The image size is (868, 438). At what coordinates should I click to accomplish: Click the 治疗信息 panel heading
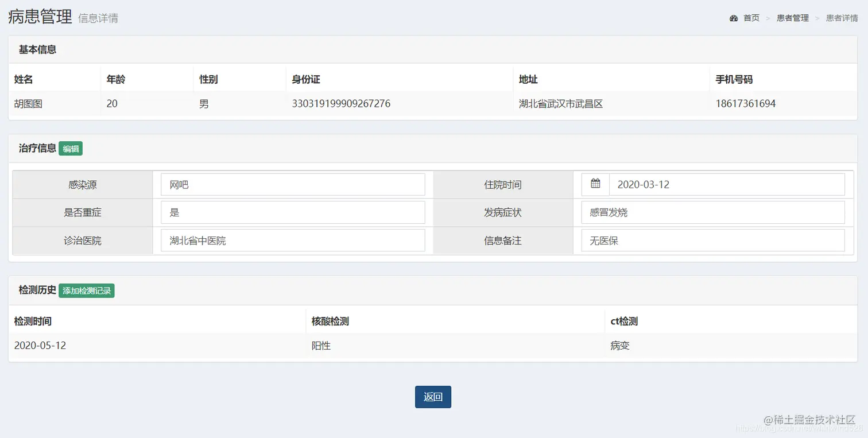click(37, 148)
